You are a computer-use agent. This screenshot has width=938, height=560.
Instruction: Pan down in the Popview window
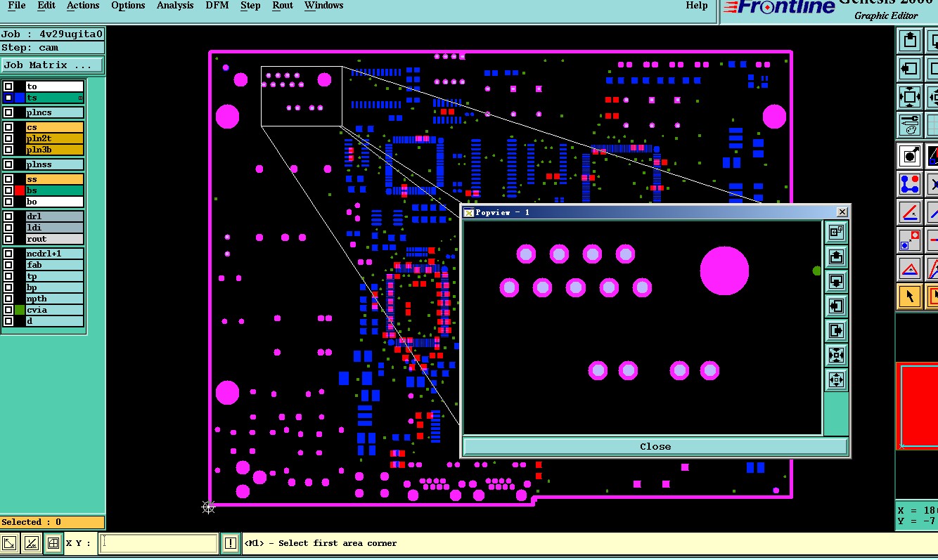click(x=836, y=281)
